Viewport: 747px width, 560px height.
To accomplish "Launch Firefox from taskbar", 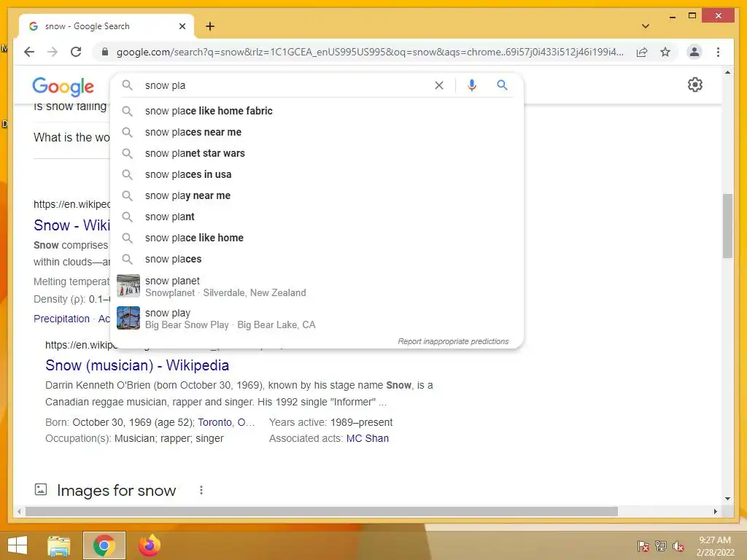I will tap(149, 545).
